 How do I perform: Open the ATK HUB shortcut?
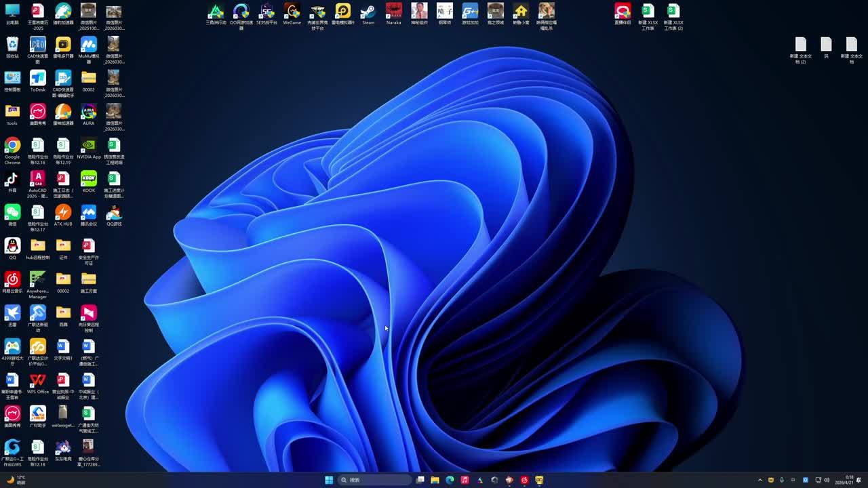coord(63,213)
